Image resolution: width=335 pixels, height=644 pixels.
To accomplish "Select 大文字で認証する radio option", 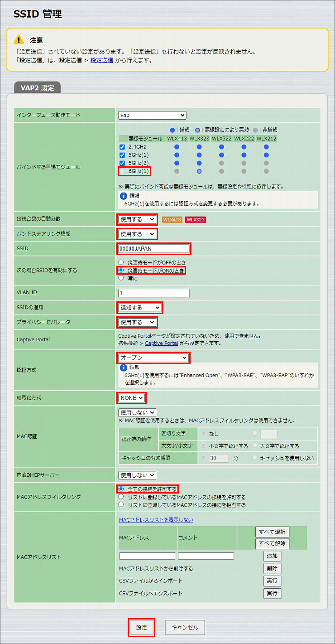I will pyautogui.click(x=256, y=445).
